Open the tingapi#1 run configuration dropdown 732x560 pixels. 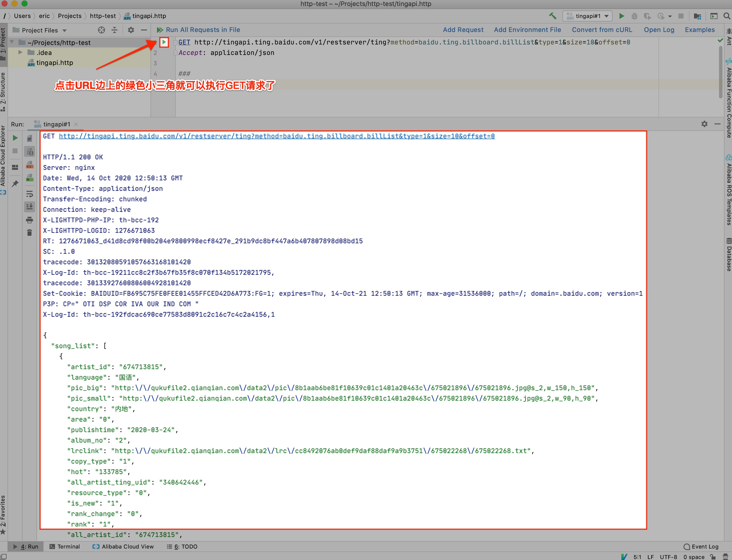pos(588,16)
